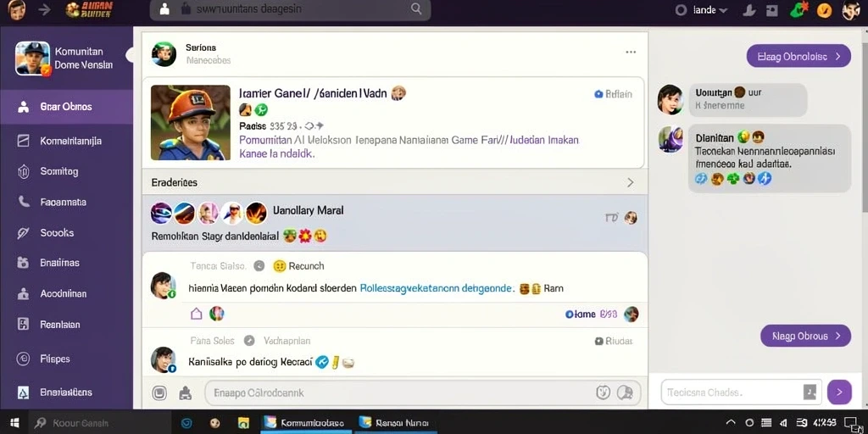Open the Dianiitan chat message
This screenshot has height=434, width=868.
tap(770, 159)
